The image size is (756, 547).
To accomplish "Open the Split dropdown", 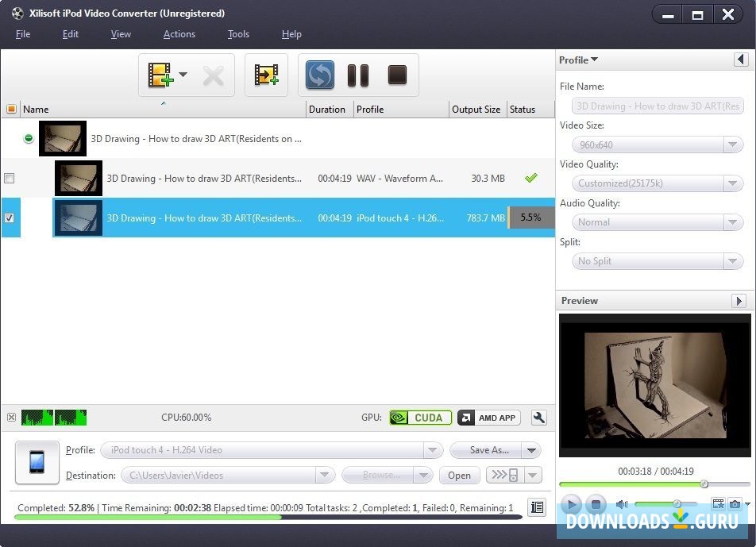I will tap(735, 261).
